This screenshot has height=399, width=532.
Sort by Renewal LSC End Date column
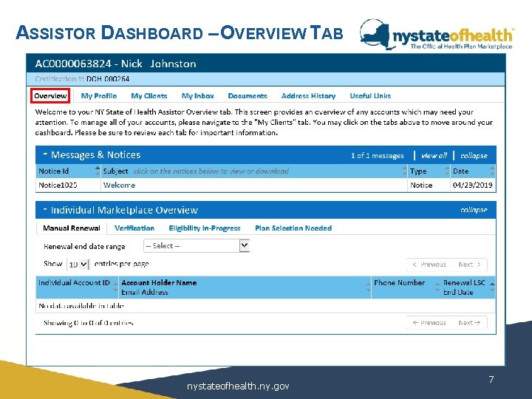[x=468, y=287]
